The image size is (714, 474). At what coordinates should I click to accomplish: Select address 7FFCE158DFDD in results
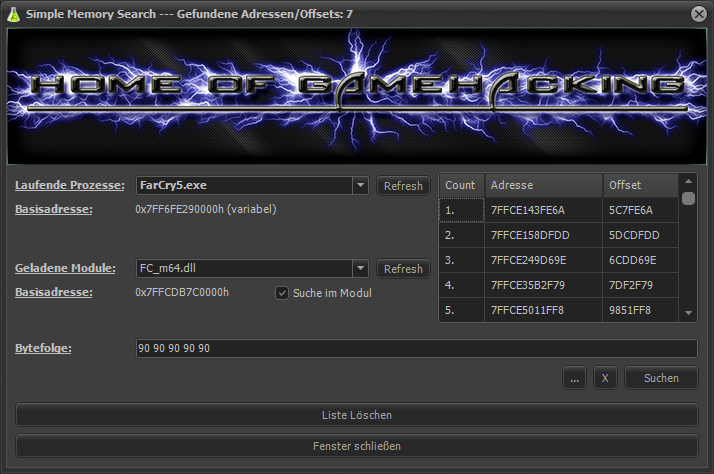[544, 235]
